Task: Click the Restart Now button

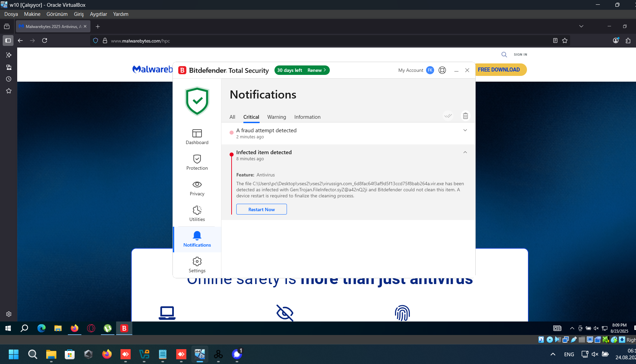Action: pyautogui.click(x=261, y=209)
